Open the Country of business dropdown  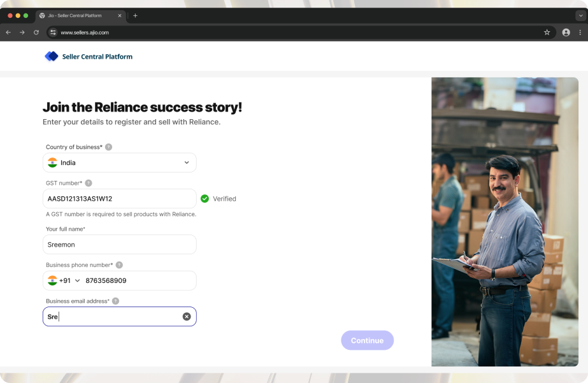pyautogui.click(x=120, y=163)
